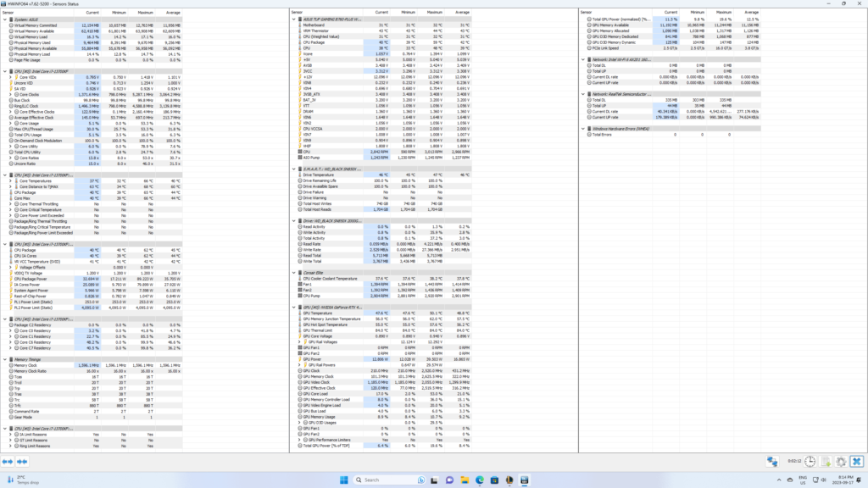Select the +12V voltage row
The image size is (868, 488).
(381, 77)
